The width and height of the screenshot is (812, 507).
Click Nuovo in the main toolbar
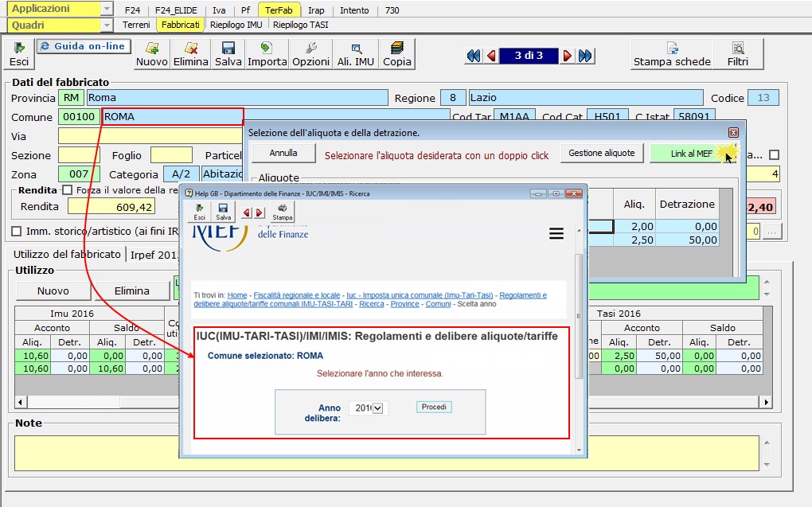tap(152, 54)
